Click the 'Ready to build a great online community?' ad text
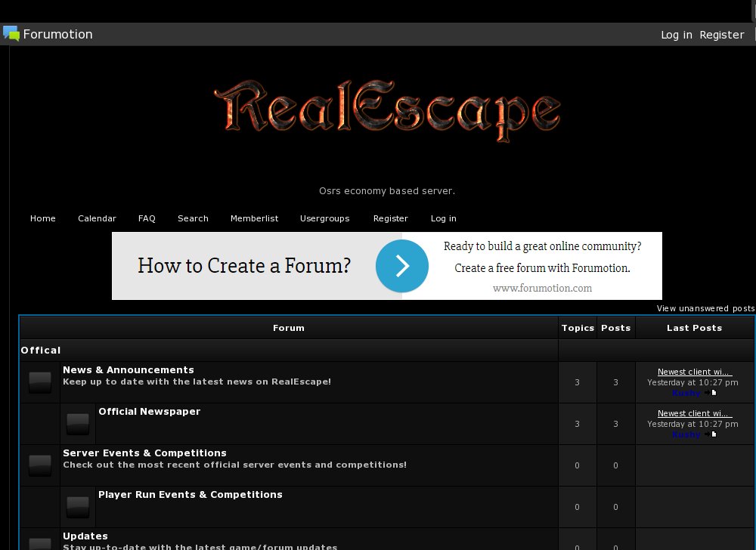 [542, 246]
